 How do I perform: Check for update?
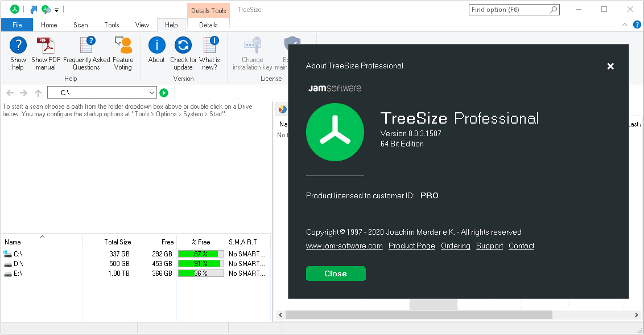[183, 54]
